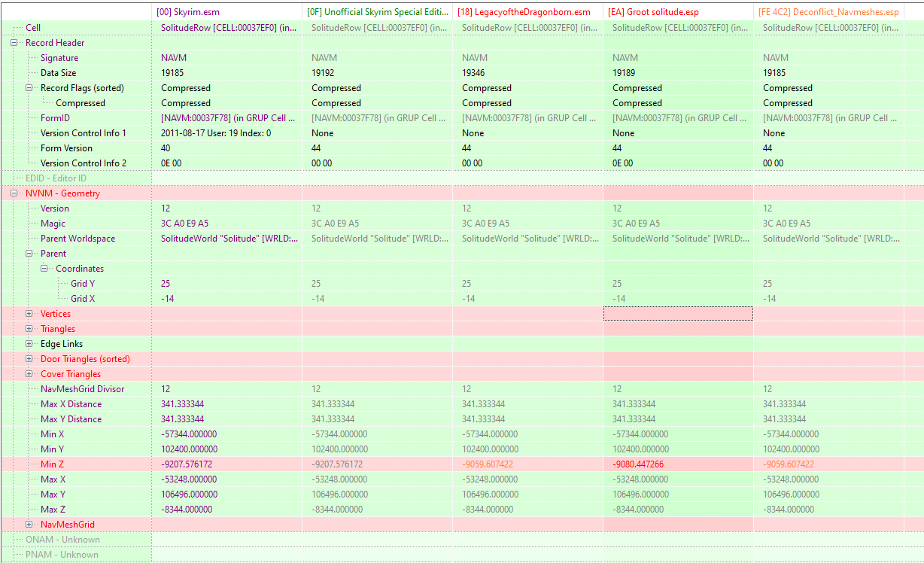Click Skyrim.esm Min Y value 102400.000000

point(189,449)
